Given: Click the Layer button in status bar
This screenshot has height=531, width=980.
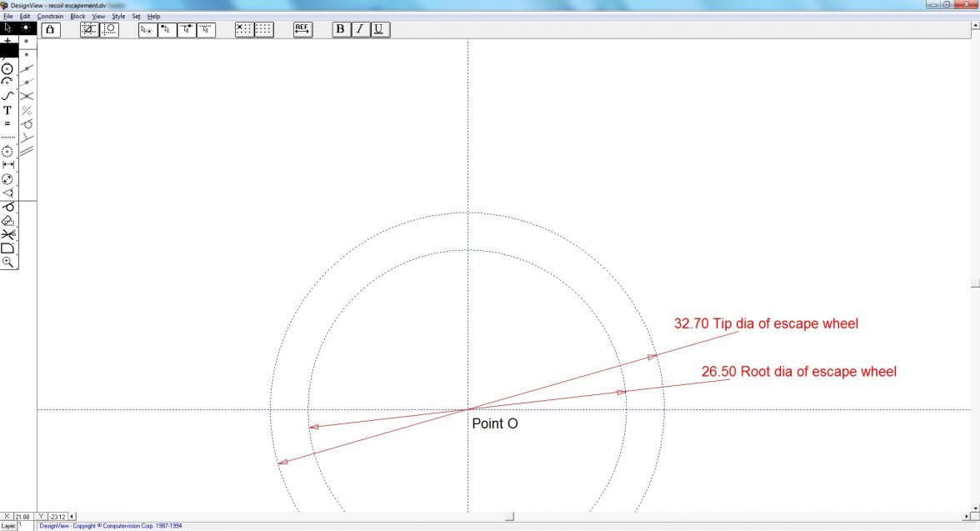Looking at the screenshot, I should click(8, 526).
